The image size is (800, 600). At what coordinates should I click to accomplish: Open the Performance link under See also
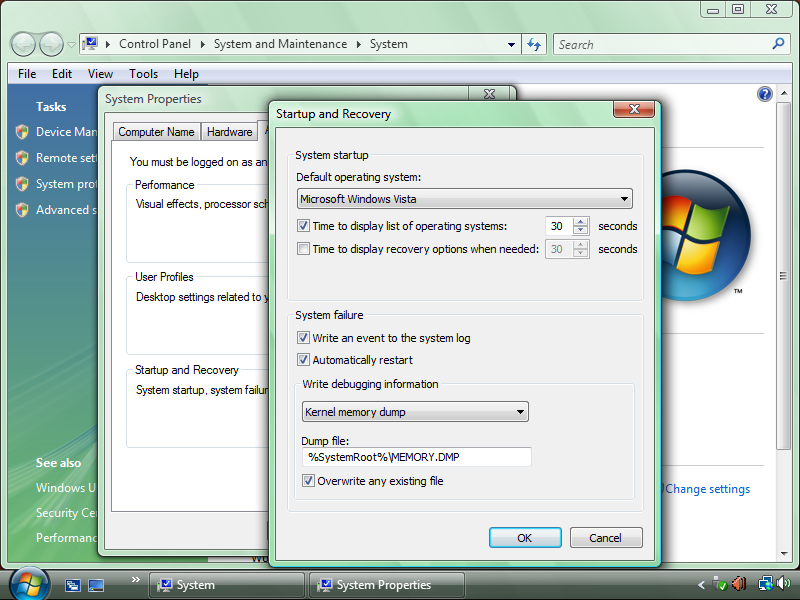click(66, 538)
